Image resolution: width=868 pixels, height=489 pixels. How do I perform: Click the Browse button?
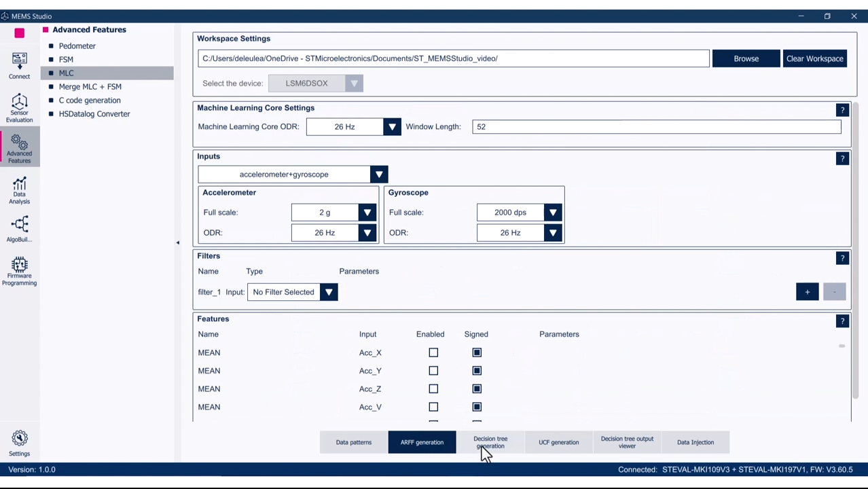click(x=746, y=58)
